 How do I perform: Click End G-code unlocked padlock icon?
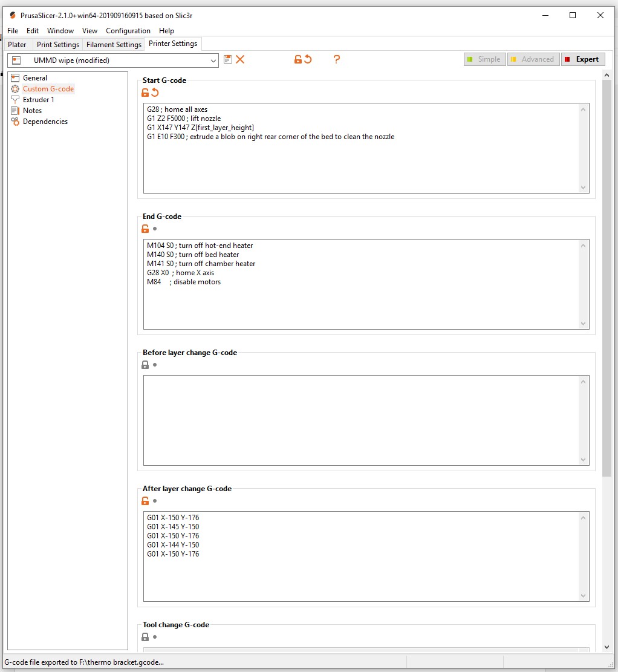pyautogui.click(x=145, y=229)
